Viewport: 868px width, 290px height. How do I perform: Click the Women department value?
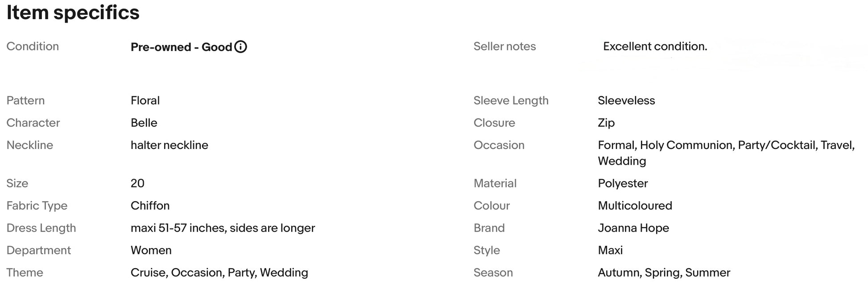151,250
